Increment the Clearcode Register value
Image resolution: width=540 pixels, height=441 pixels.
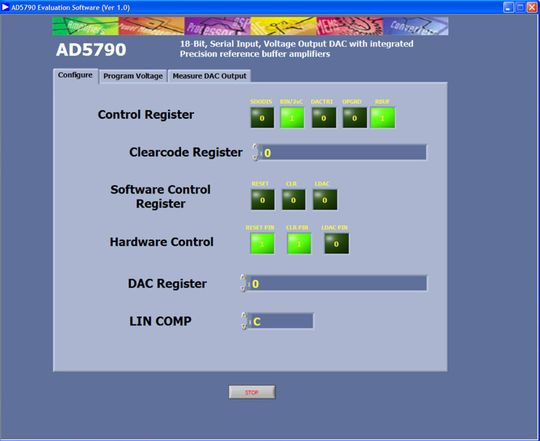pos(255,148)
